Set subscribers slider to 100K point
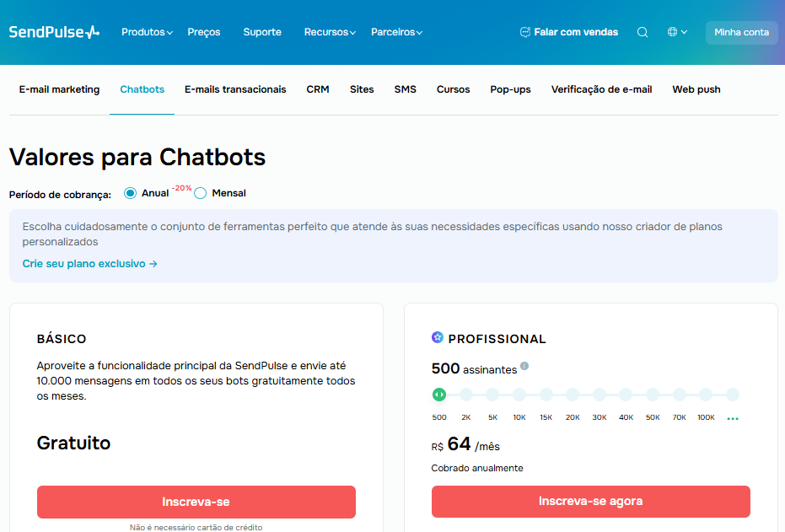785x532 pixels. click(706, 395)
